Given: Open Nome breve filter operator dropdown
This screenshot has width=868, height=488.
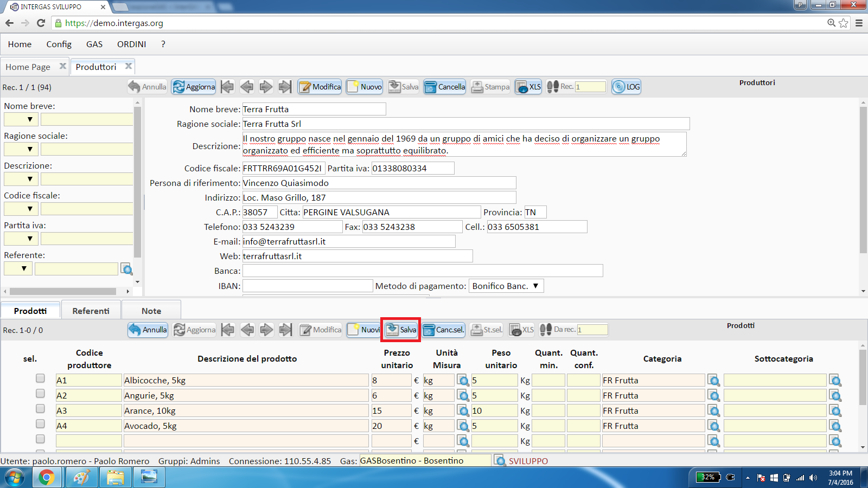Looking at the screenshot, I should (22, 119).
